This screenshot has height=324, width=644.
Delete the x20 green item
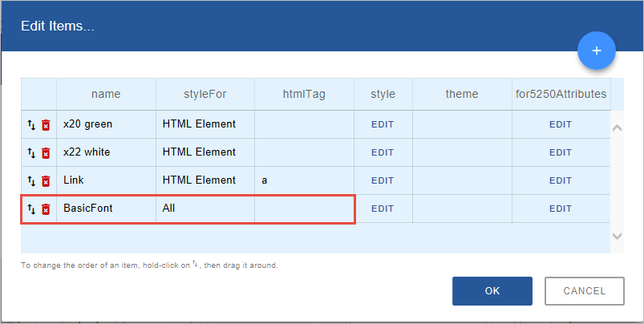46,124
